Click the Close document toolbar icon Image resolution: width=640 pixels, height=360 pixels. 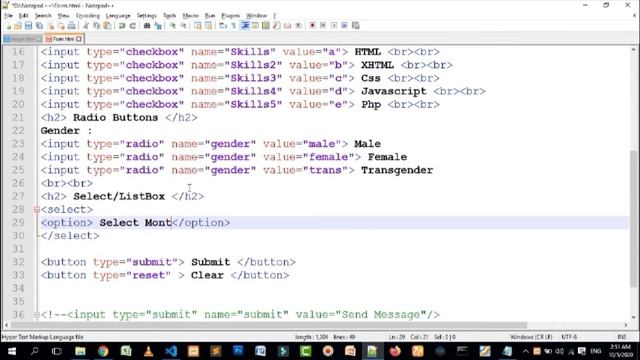click(50, 26)
